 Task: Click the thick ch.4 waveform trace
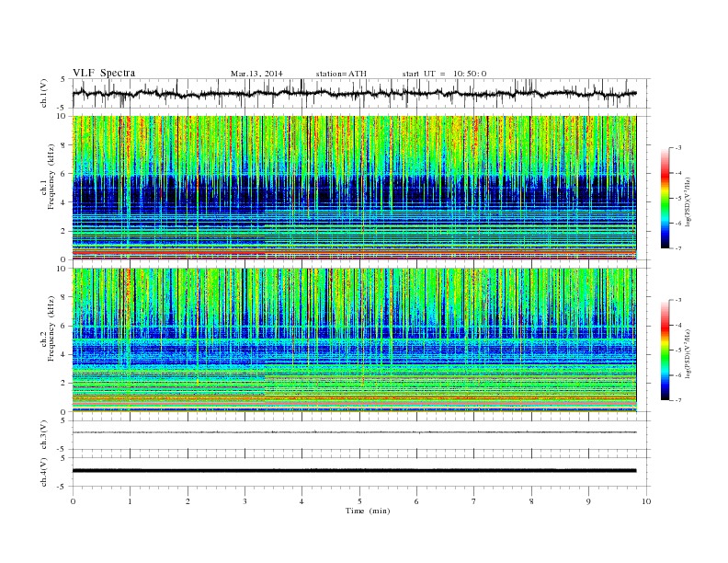coord(354,471)
